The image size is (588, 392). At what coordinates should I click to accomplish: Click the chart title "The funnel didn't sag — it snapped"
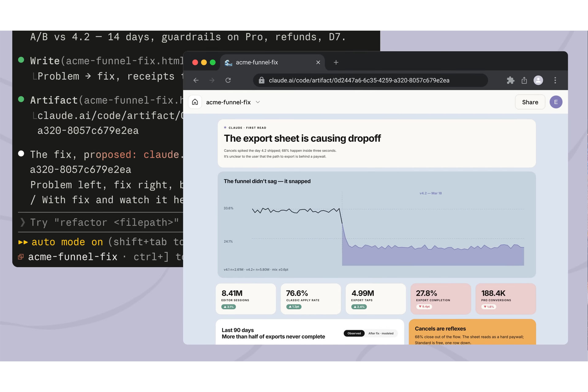[267, 181]
